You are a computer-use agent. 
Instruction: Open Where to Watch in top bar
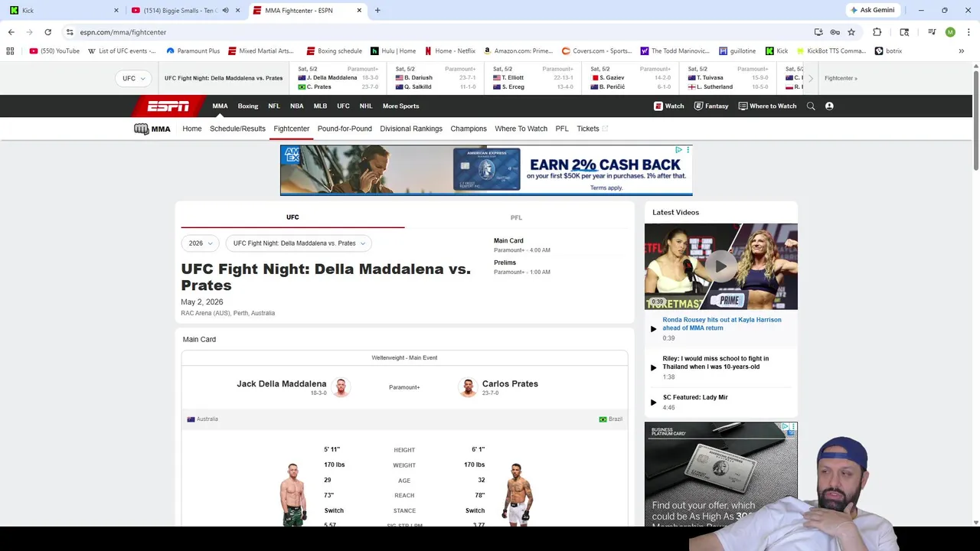point(767,106)
